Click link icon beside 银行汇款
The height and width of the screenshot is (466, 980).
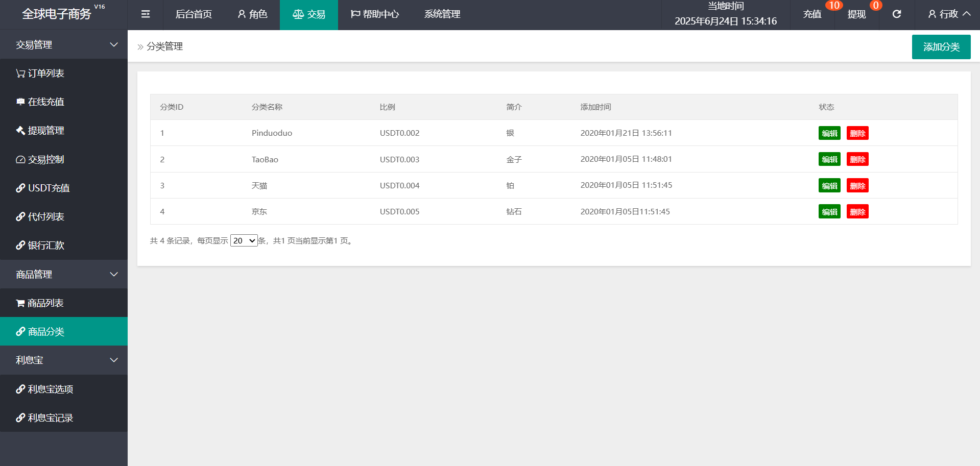20,245
